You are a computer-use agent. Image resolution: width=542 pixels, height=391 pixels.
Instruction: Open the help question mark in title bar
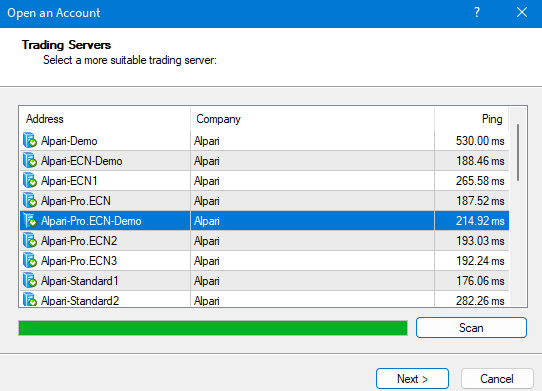[x=477, y=13]
